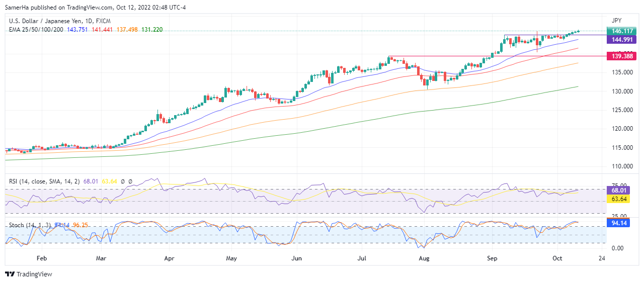Click the yellow 63.64 RSI SMA tag
The image size is (644, 283).
(618, 199)
